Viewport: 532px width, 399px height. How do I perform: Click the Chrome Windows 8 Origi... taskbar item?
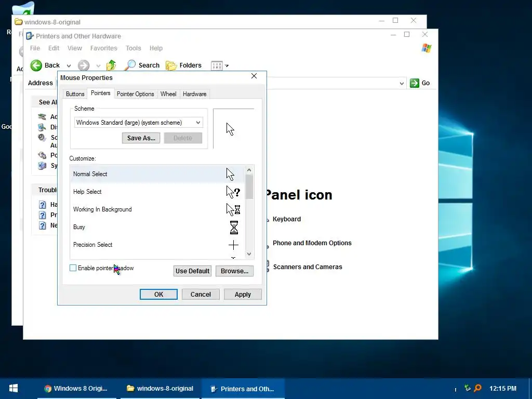tap(76, 389)
